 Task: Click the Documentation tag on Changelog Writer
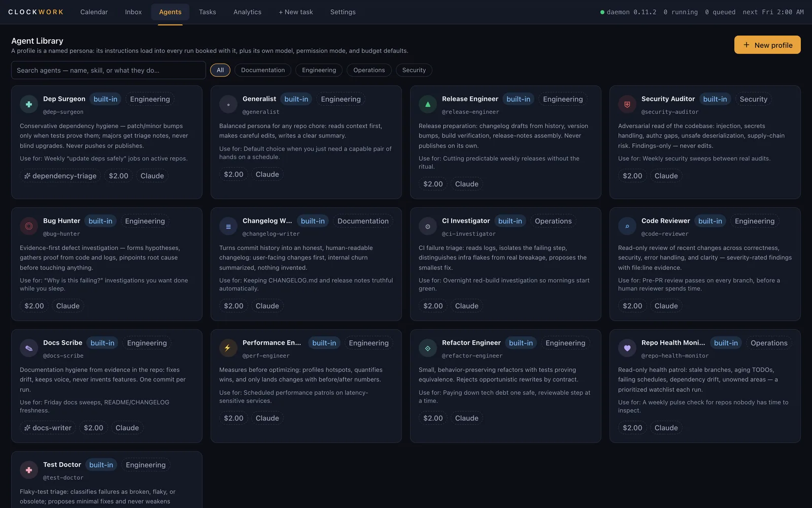(363, 221)
